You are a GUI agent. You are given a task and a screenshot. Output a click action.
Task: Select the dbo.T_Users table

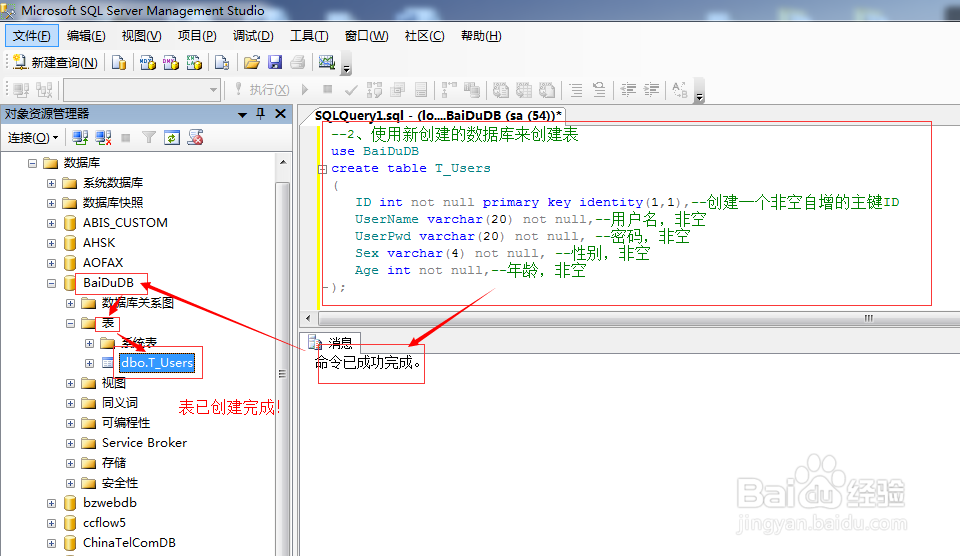click(x=157, y=363)
